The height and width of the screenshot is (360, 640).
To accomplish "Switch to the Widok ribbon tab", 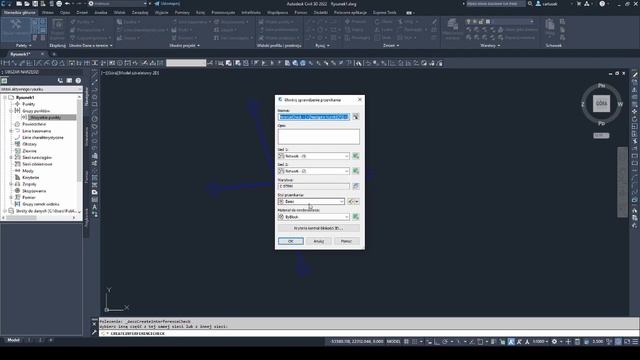I will click(x=119, y=13).
